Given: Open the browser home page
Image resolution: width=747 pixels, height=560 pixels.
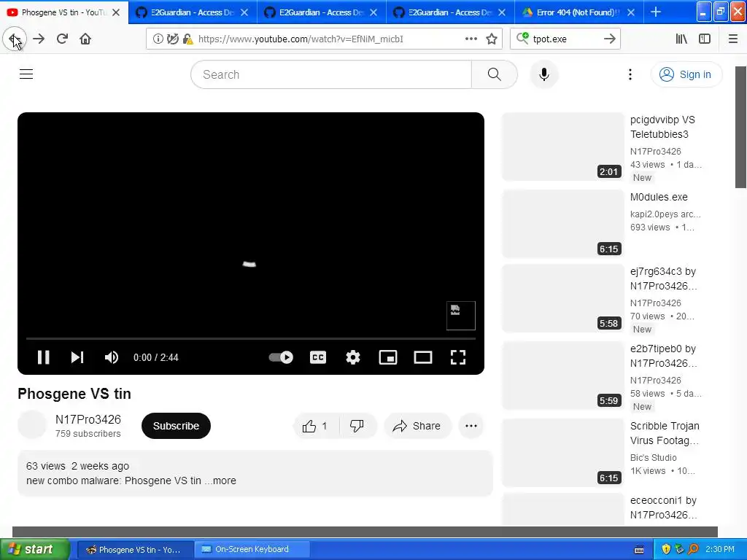Looking at the screenshot, I should 85,39.
